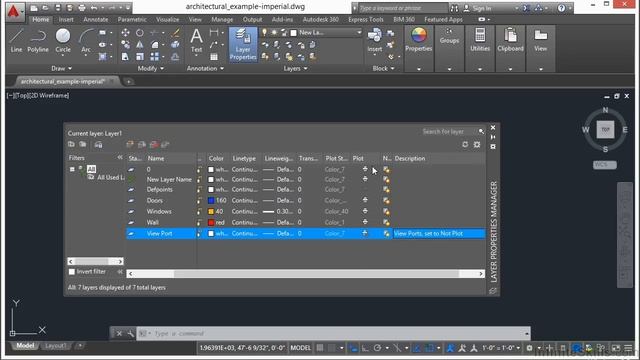Screen dimensions: 640x360
Task: Expand the Modify panel dropdown
Action: point(151,68)
